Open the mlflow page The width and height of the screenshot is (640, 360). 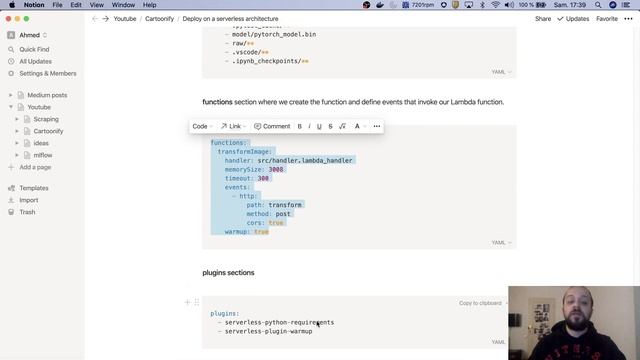click(43, 155)
